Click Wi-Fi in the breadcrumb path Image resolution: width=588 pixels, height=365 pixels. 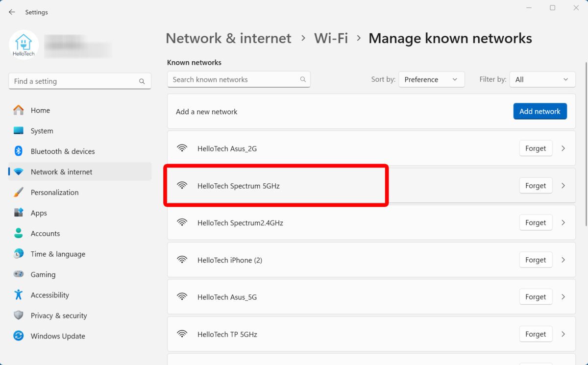tap(331, 38)
